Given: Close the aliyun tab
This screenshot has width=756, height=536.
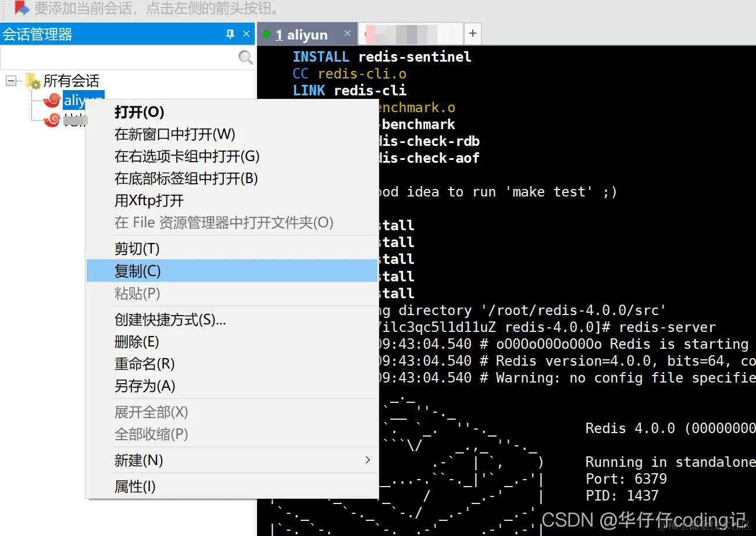Looking at the screenshot, I should 348,34.
